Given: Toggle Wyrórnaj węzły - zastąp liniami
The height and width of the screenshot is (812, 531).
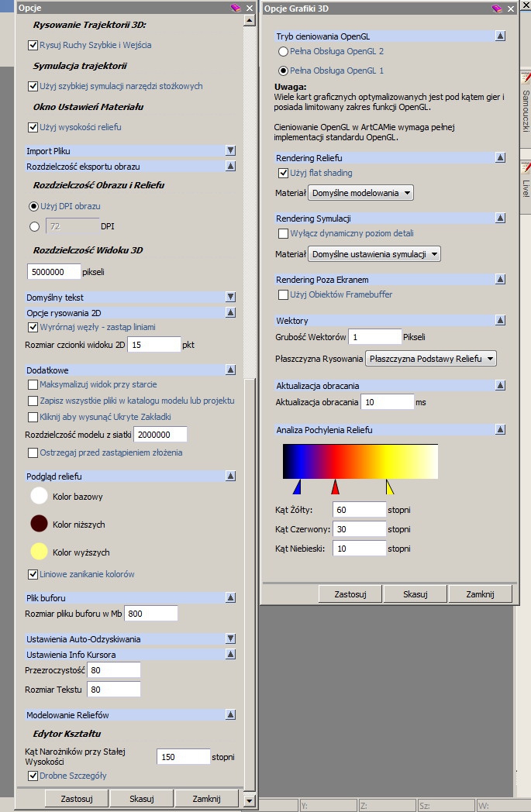Looking at the screenshot, I should click(x=33, y=327).
